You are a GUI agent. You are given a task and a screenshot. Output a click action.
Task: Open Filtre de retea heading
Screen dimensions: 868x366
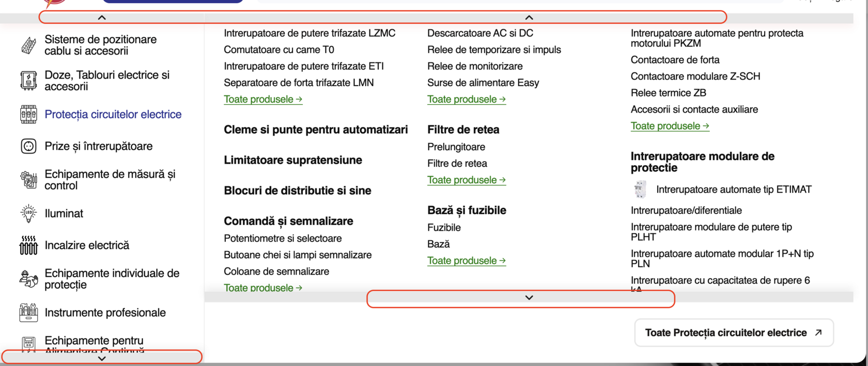463,130
